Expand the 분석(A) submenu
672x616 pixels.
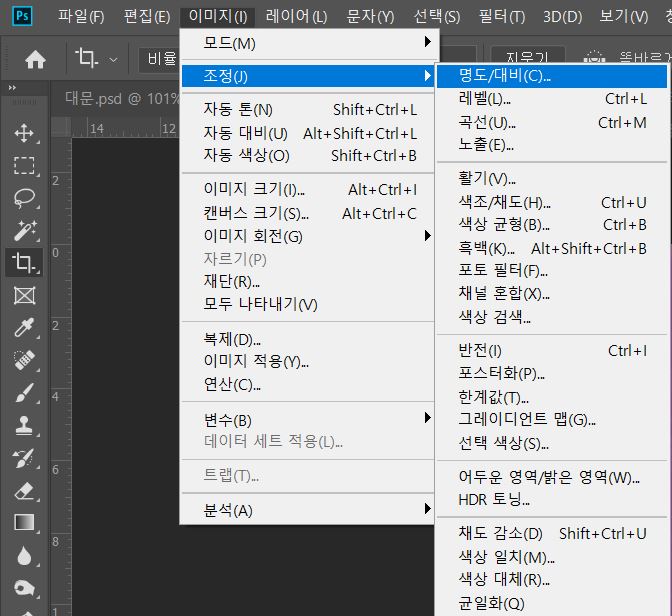309,510
